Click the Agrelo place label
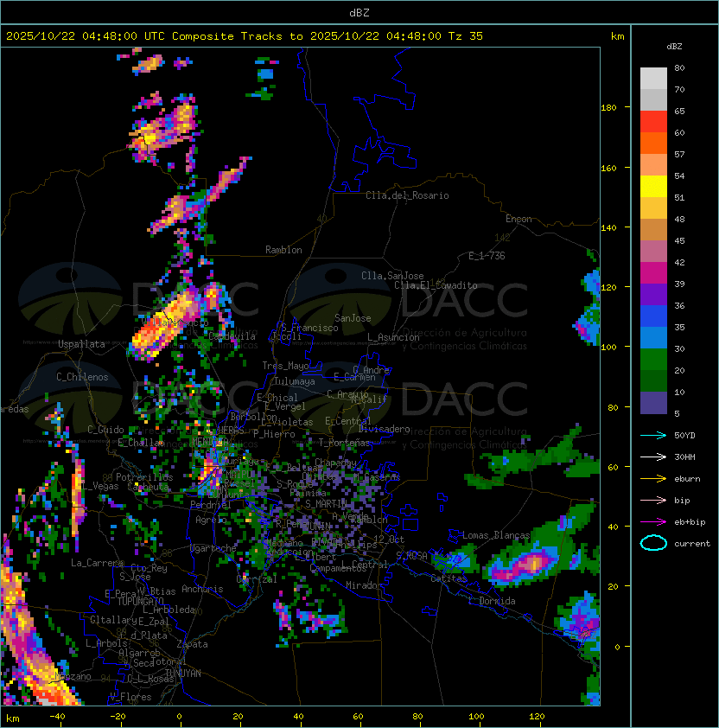 pos(211,520)
